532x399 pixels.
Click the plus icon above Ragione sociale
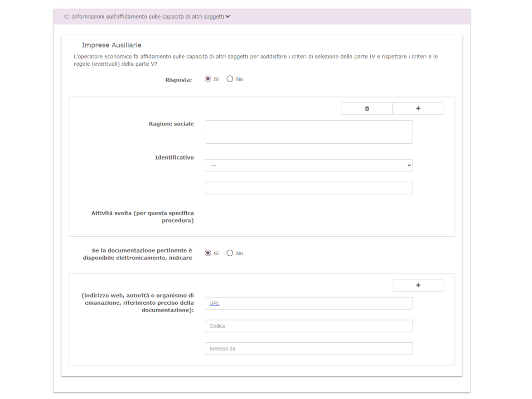(x=418, y=108)
